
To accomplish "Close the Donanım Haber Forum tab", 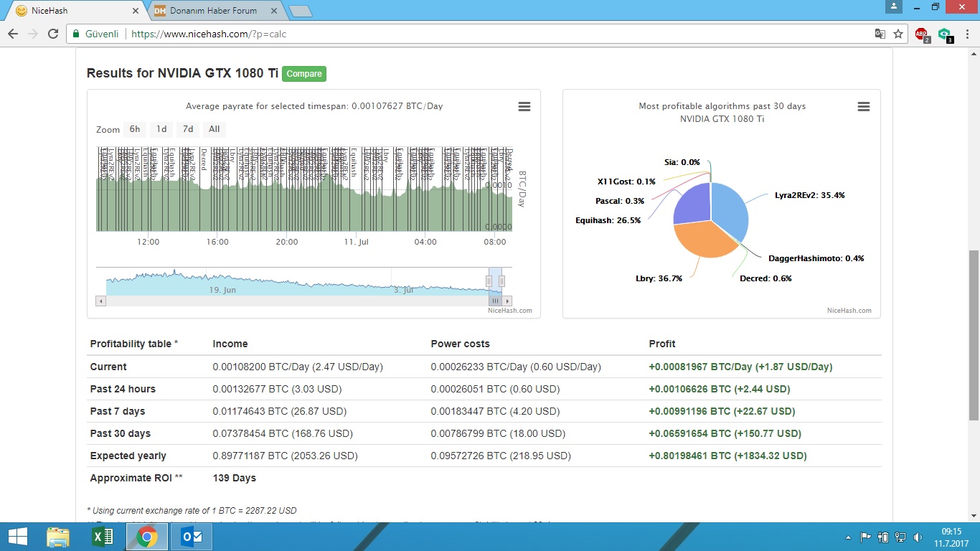I will [275, 11].
